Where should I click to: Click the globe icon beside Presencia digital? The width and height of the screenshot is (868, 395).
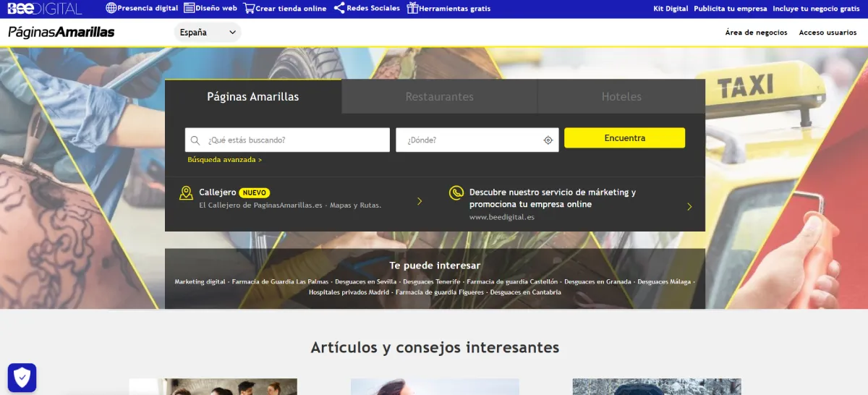coord(111,9)
